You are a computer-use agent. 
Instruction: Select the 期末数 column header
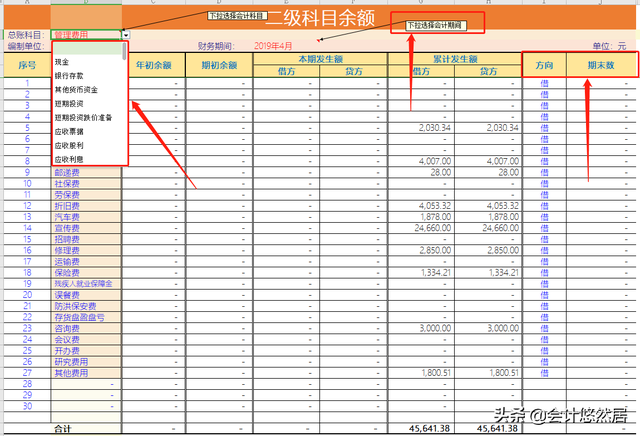pyautogui.click(x=601, y=65)
